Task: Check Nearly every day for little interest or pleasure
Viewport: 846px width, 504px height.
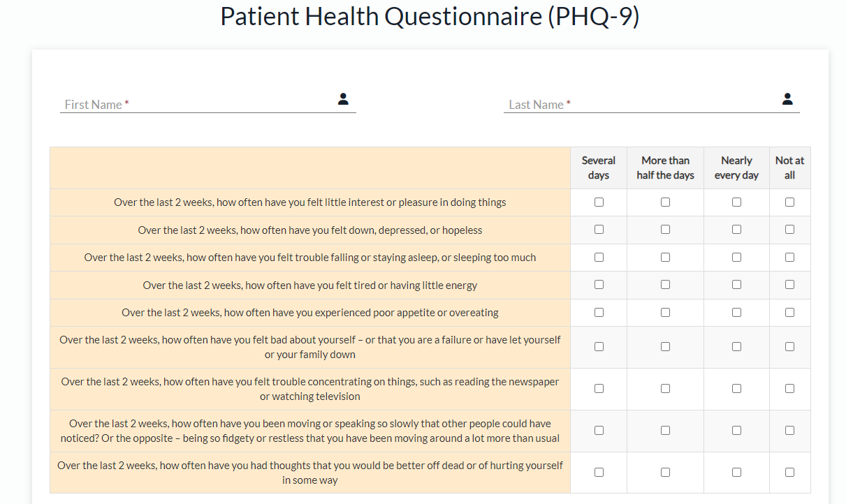Action: pos(736,202)
